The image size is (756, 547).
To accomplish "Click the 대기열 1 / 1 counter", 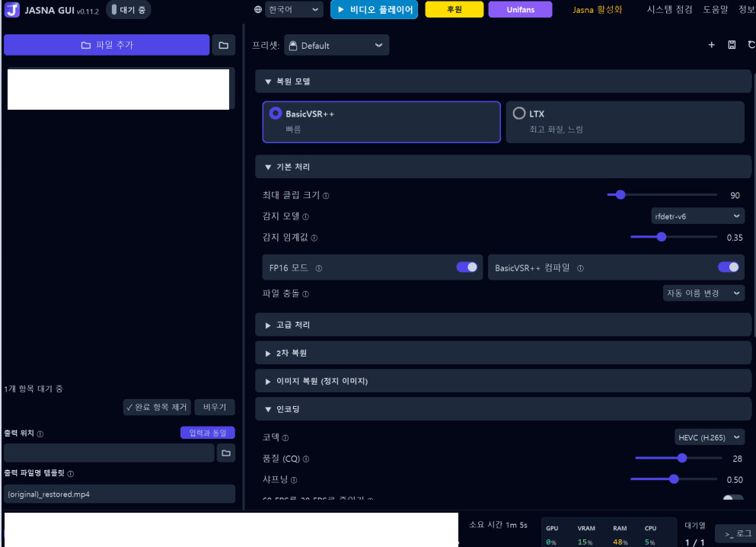I will click(695, 534).
